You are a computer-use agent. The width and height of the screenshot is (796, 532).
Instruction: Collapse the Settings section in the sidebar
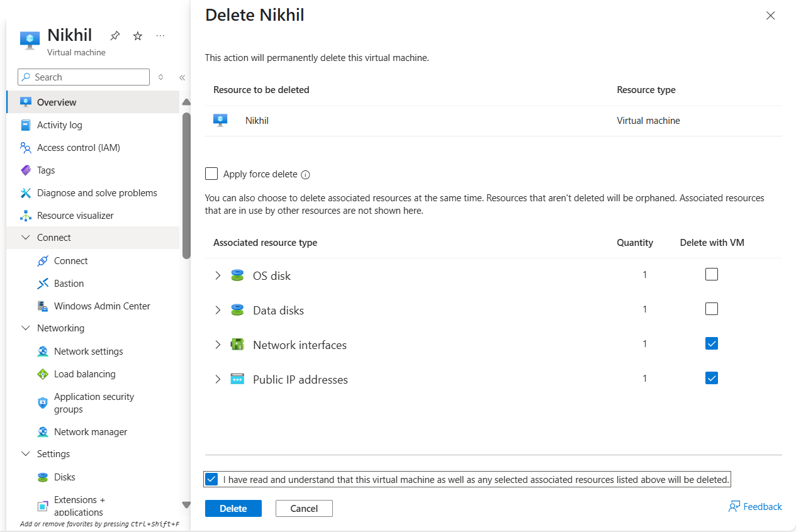coord(26,454)
